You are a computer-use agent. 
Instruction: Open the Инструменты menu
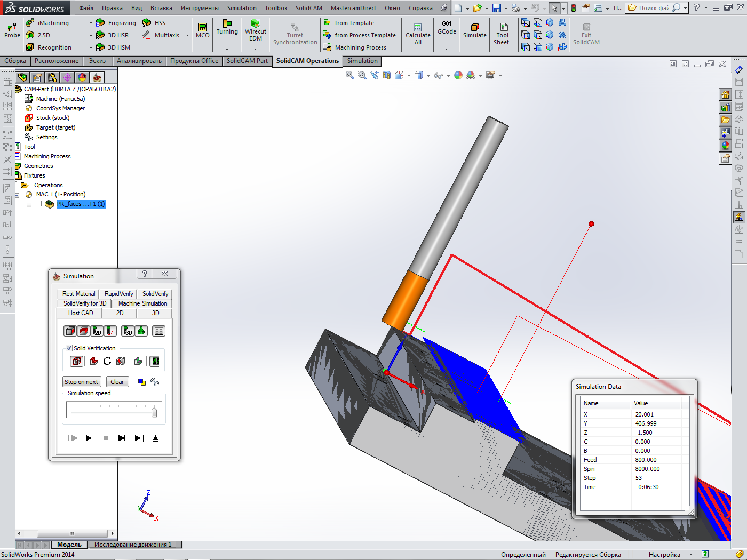click(200, 8)
